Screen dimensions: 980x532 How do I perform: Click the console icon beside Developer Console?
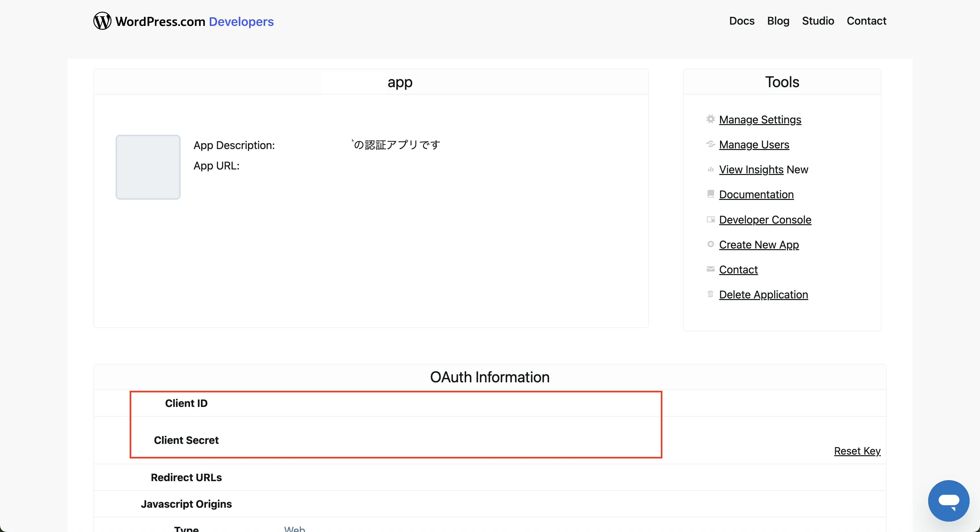[x=710, y=219]
